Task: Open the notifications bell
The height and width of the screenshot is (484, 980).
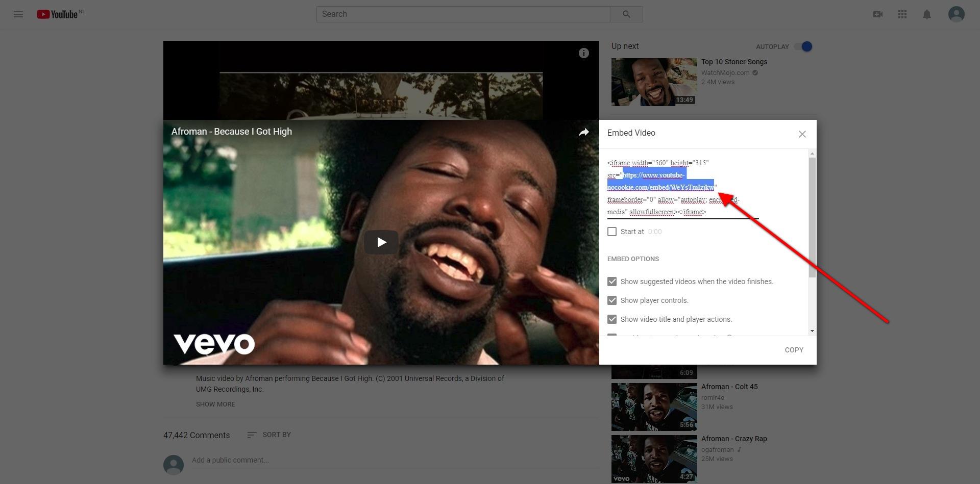Action: coord(927,14)
